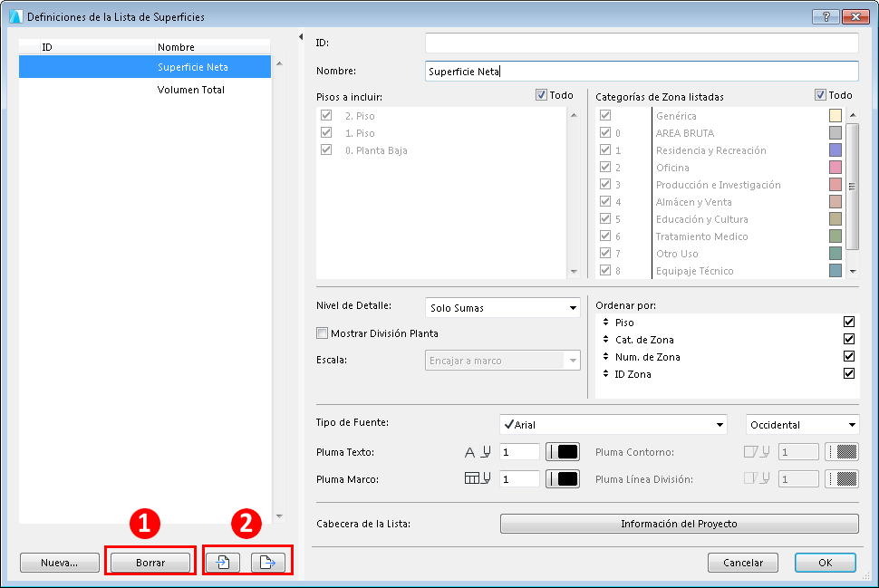Click the Borrar button
Viewport: 879px width, 588px height.
150,563
